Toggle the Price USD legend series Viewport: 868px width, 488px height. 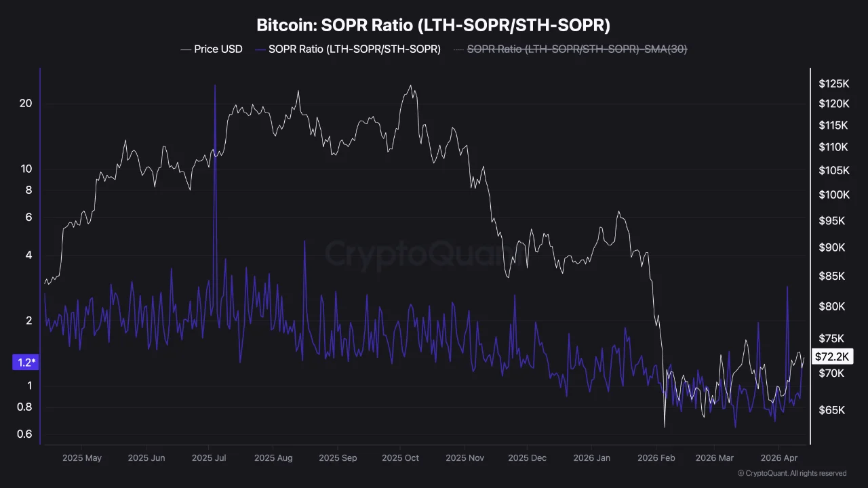click(x=218, y=49)
